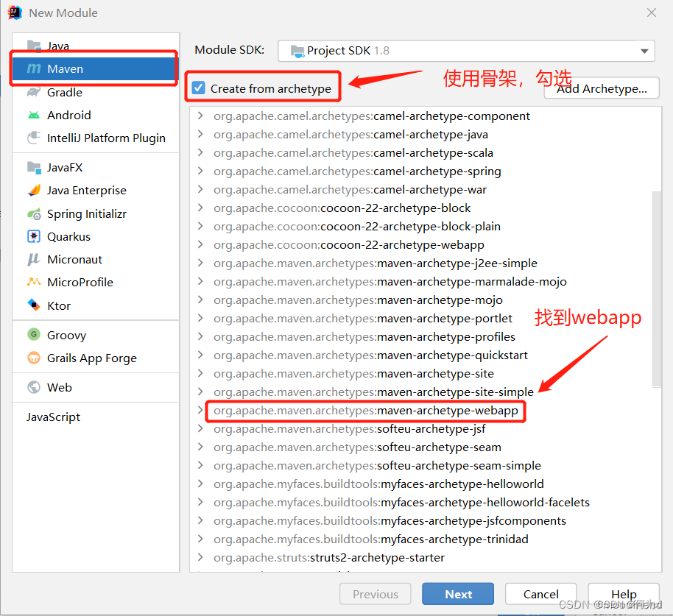Image resolution: width=673 pixels, height=616 pixels.
Task: Select the Gradle module type
Action: tap(95, 92)
